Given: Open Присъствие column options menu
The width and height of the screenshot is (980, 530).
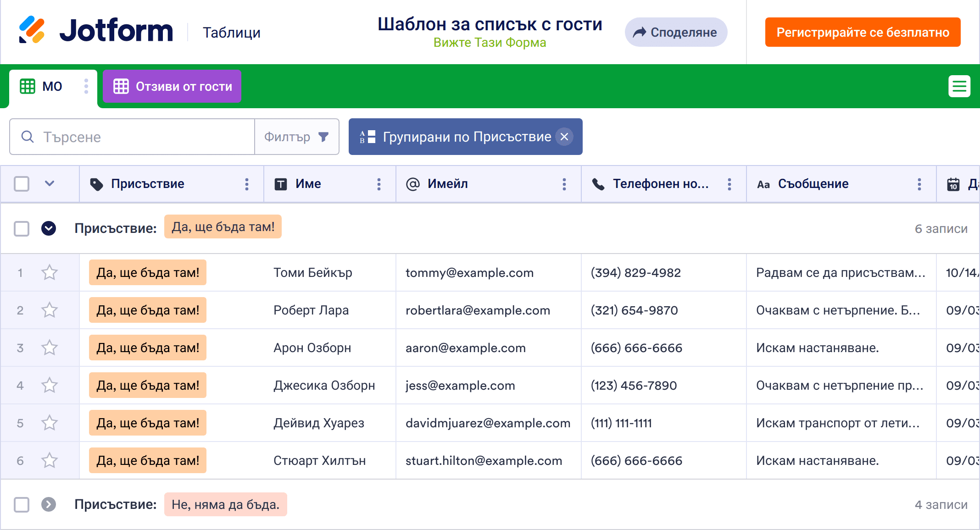Looking at the screenshot, I should [247, 184].
